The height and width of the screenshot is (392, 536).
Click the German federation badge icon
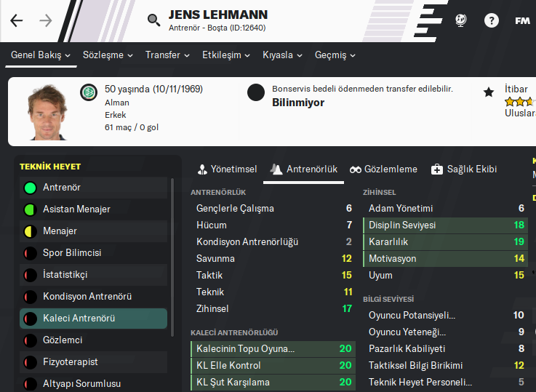point(88,92)
